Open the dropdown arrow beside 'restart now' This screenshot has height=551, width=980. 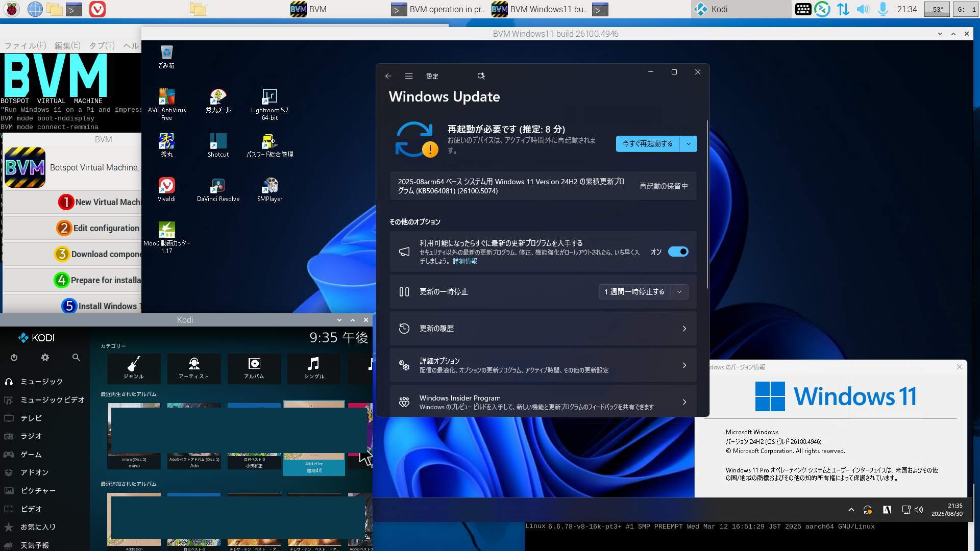688,144
